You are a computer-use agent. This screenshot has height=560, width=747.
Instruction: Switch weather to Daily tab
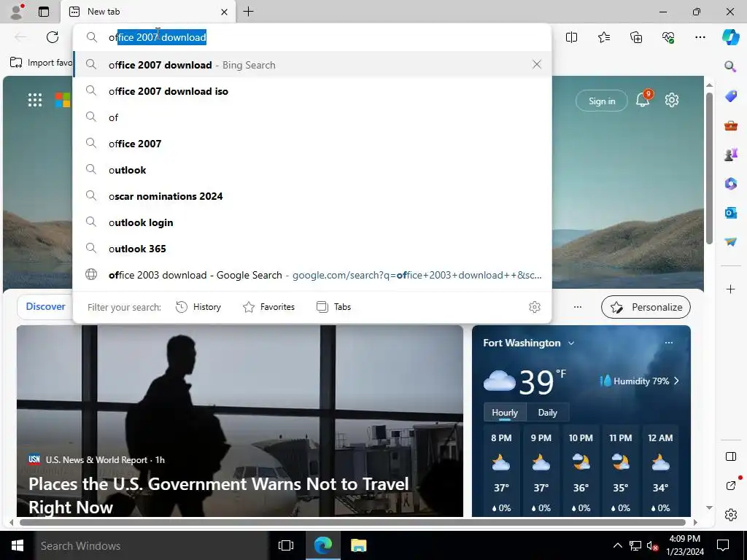point(547,413)
